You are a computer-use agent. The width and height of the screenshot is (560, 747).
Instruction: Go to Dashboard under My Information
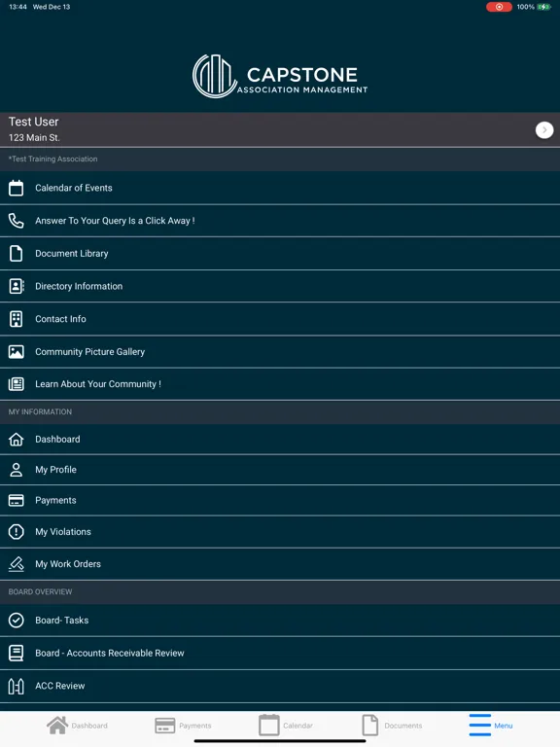pyautogui.click(x=280, y=440)
